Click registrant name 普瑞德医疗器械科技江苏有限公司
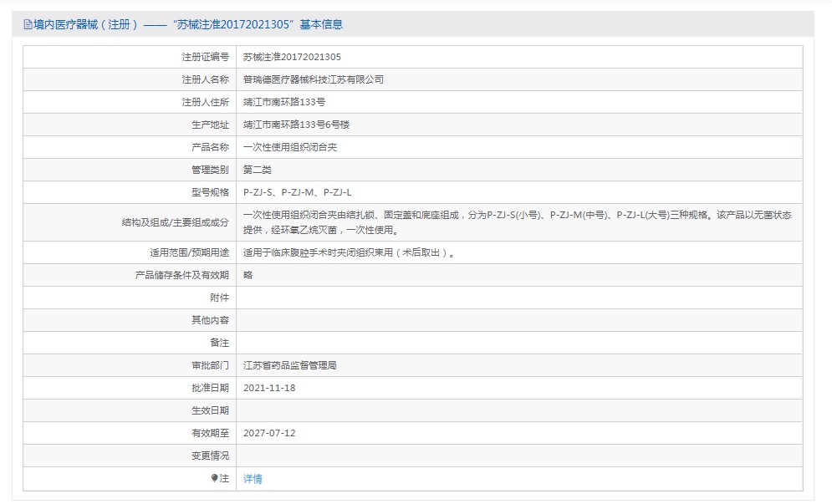Viewport: 832px width, 504px height. [313, 79]
